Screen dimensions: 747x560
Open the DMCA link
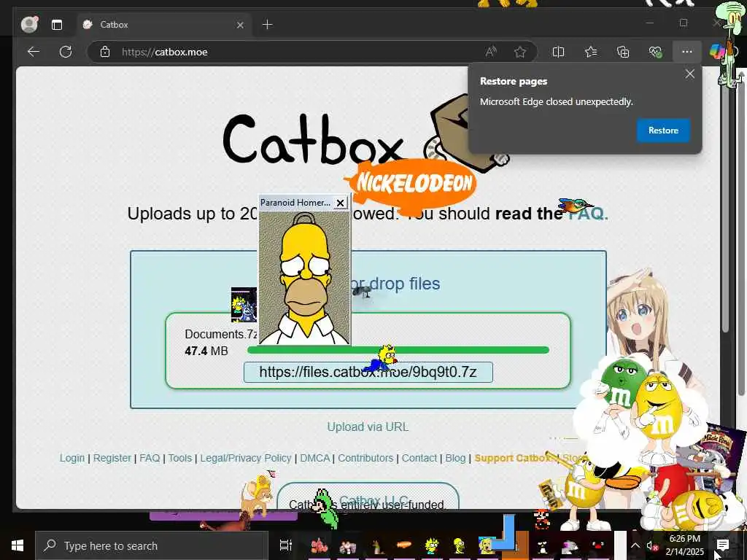coord(315,458)
